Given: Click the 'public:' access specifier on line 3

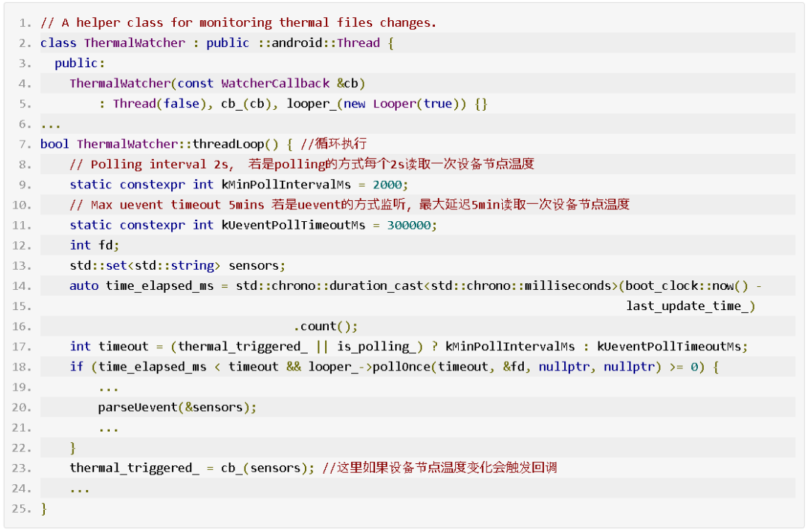Looking at the screenshot, I should click(80, 64).
